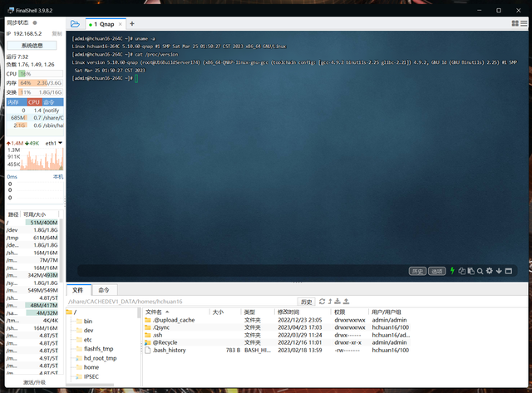Expand the hd_root_tmp tree folder

[79, 358]
